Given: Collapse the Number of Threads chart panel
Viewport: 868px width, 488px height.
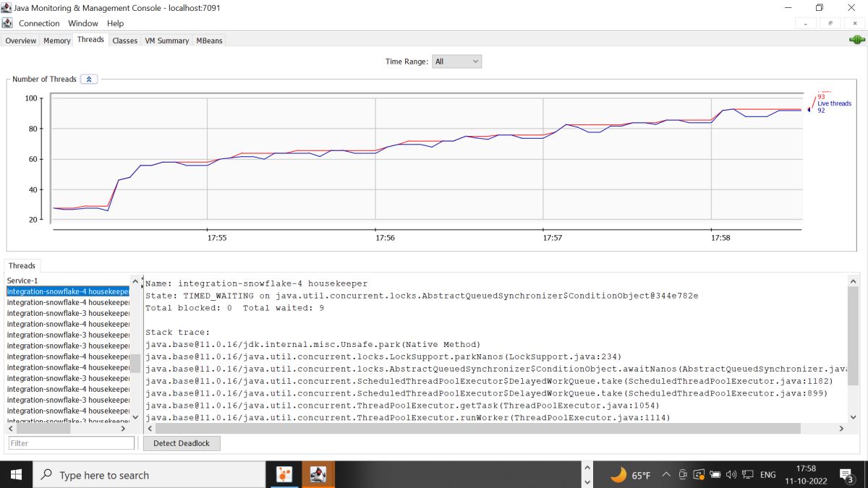Looking at the screenshot, I should 88,79.
